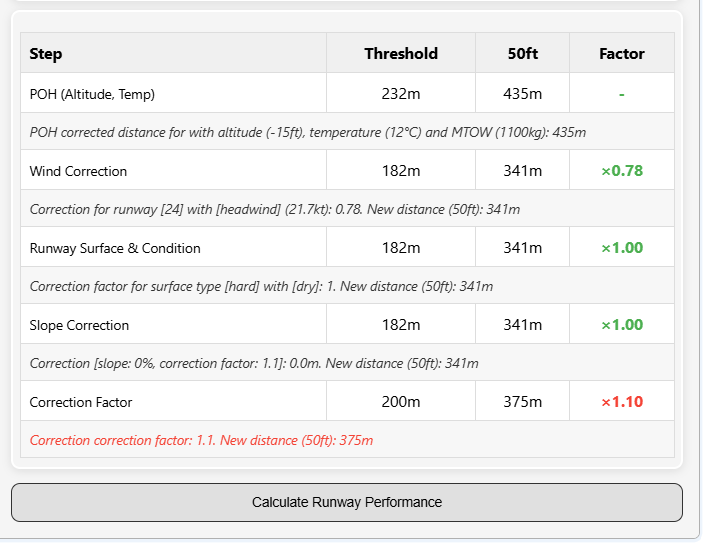Click the 375m Correction Factor 50ft value

(x=522, y=402)
